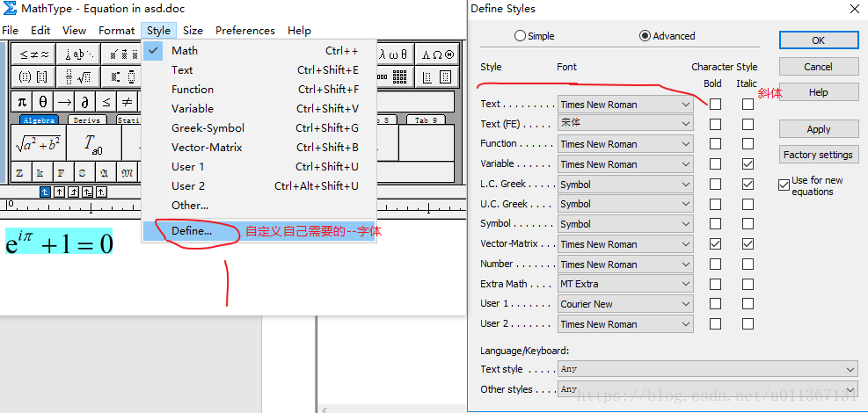
Task: Click the Apply button
Action: coord(818,129)
